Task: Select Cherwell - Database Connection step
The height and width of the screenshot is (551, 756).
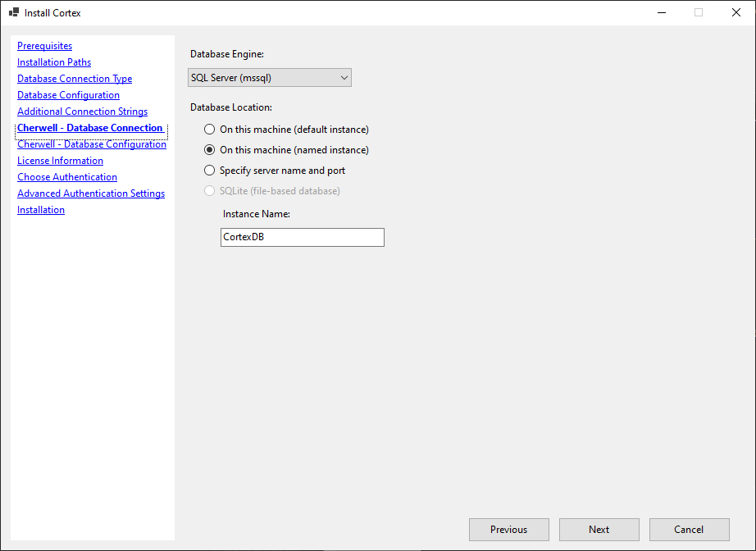Action: click(89, 127)
